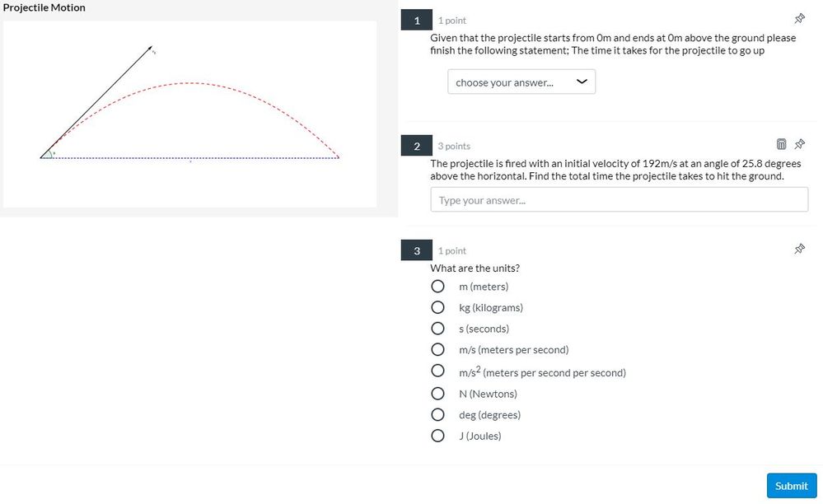Click the dropdown chevron arrow in question 1

coord(582,82)
